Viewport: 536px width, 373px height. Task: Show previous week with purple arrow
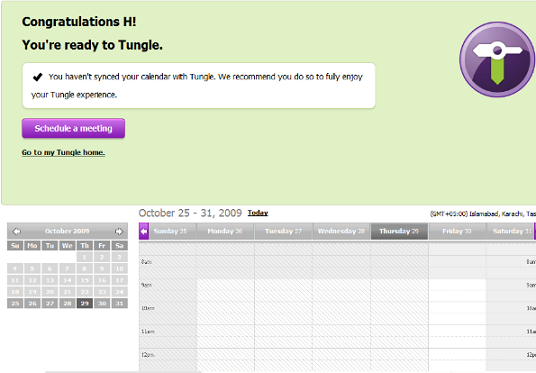click(x=144, y=231)
